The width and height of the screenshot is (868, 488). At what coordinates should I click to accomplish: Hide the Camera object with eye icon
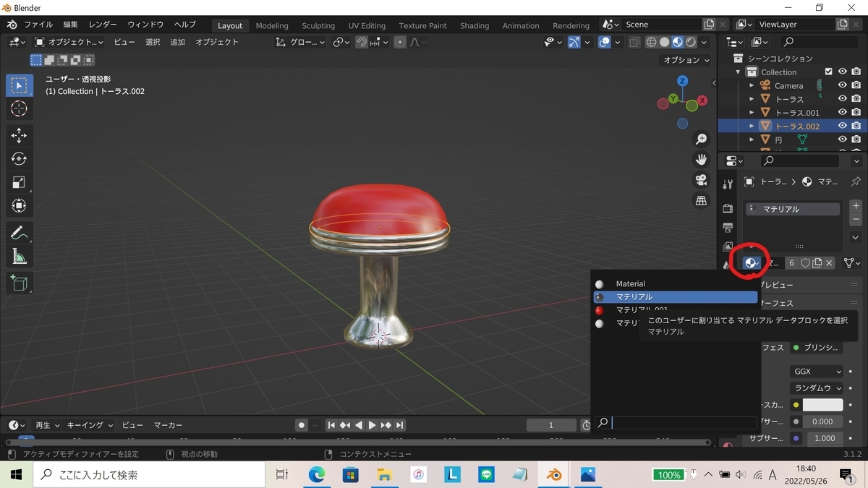(842, 85)
